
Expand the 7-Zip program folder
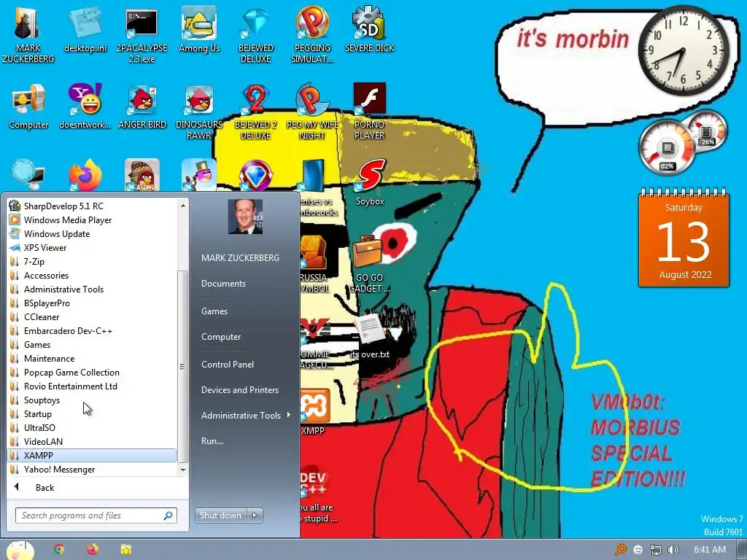(91, 262)
